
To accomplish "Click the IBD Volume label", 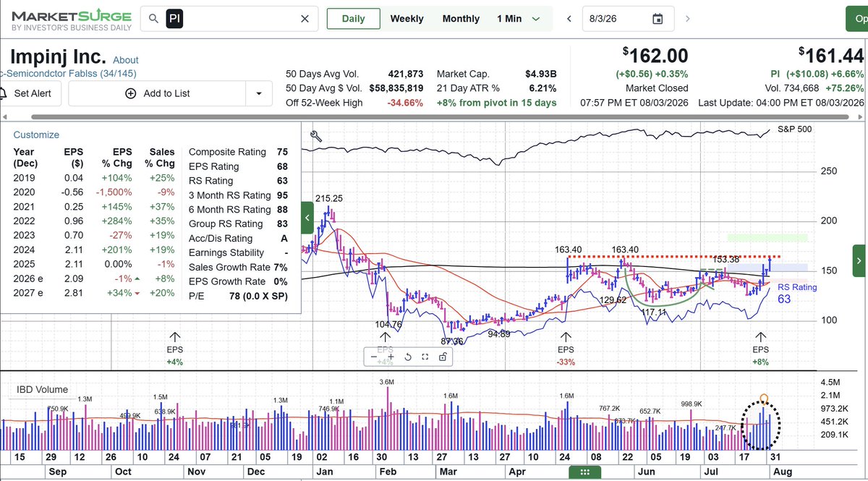I will (x=42, y=389).
